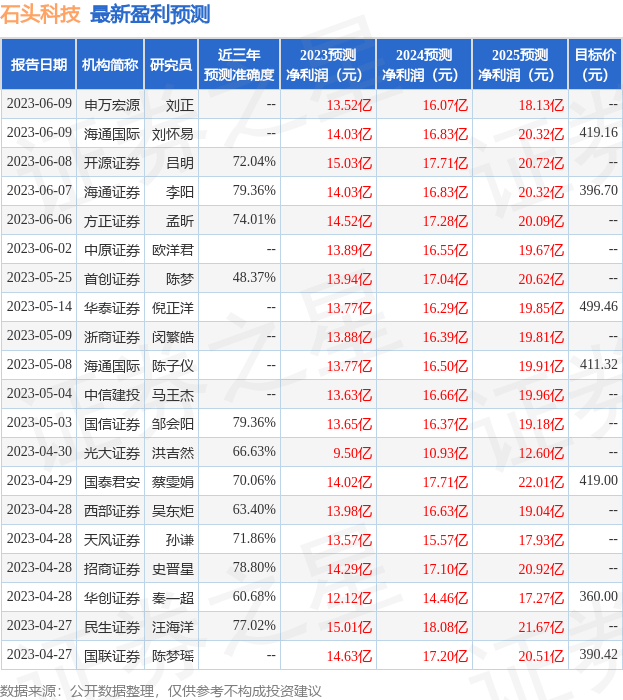The height and width of the screenshot is (700, 623).
Task: Select institution 国泰君安
Action: click(x=112, y=482)
